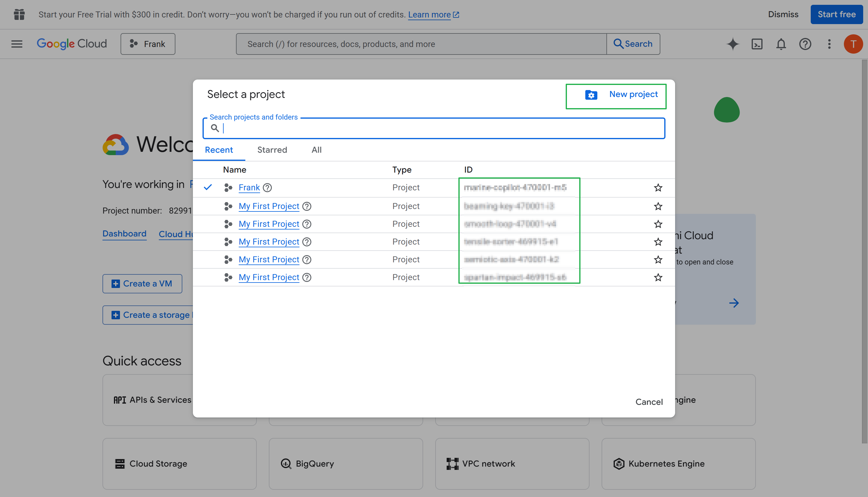
Task: Click the gift icon in the free trial banner
Action: tap(19, 14)
